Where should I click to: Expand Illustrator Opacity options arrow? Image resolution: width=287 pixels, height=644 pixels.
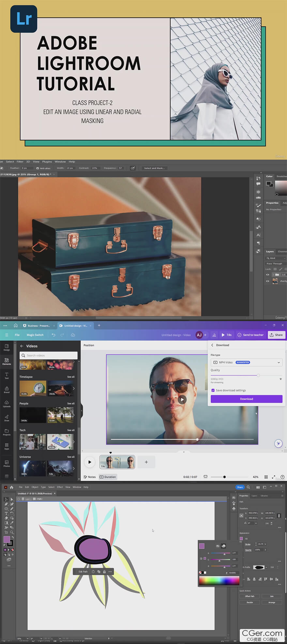click(x=265, y=550)
